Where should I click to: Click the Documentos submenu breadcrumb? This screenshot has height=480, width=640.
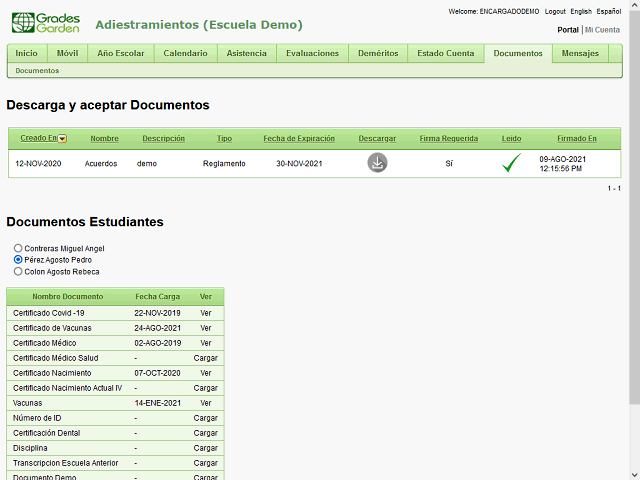pos(37,71)
